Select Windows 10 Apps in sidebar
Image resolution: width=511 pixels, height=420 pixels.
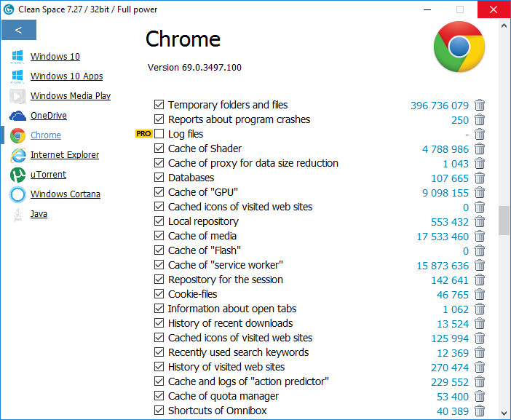(66, 76)
